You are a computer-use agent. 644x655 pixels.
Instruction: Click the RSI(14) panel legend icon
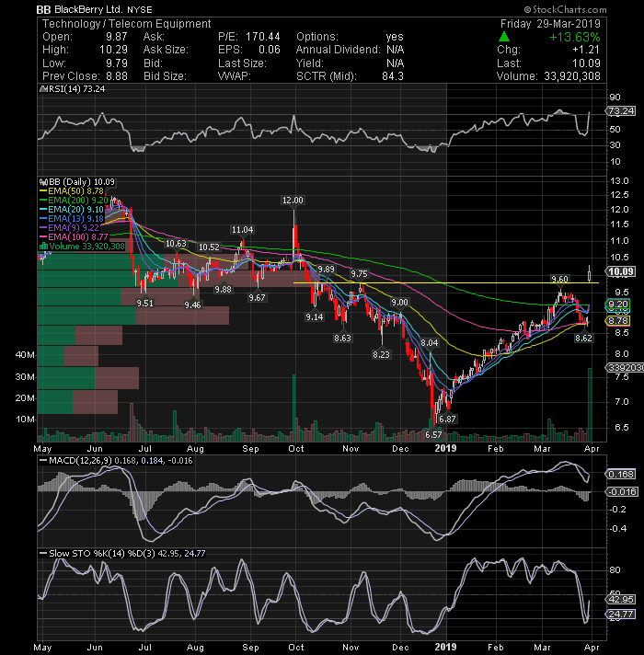[x=42, y=89]
